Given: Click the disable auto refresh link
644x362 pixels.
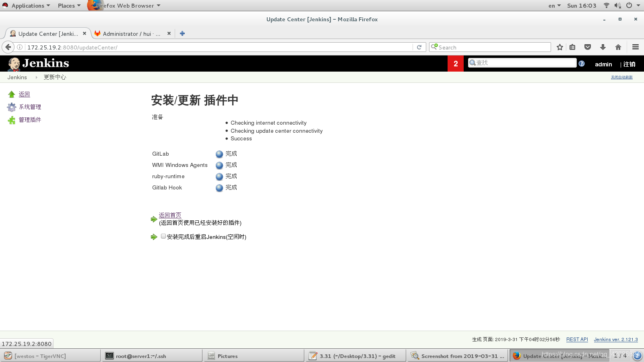Looking at the screenshot, I should pyautogui.click(x=621, y=77).
